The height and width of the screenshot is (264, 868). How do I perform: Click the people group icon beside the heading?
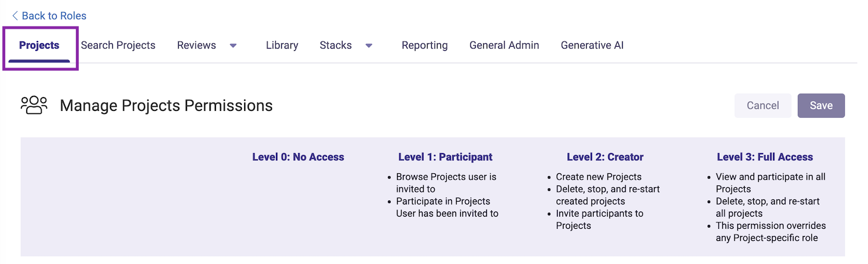click(x=34, y=105)
